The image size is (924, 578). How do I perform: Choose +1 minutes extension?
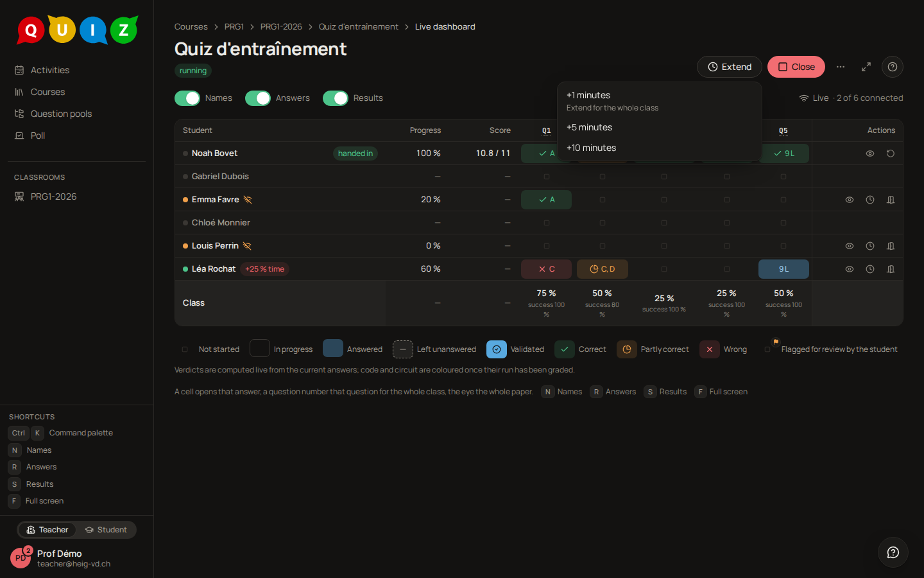pos(660,101)
